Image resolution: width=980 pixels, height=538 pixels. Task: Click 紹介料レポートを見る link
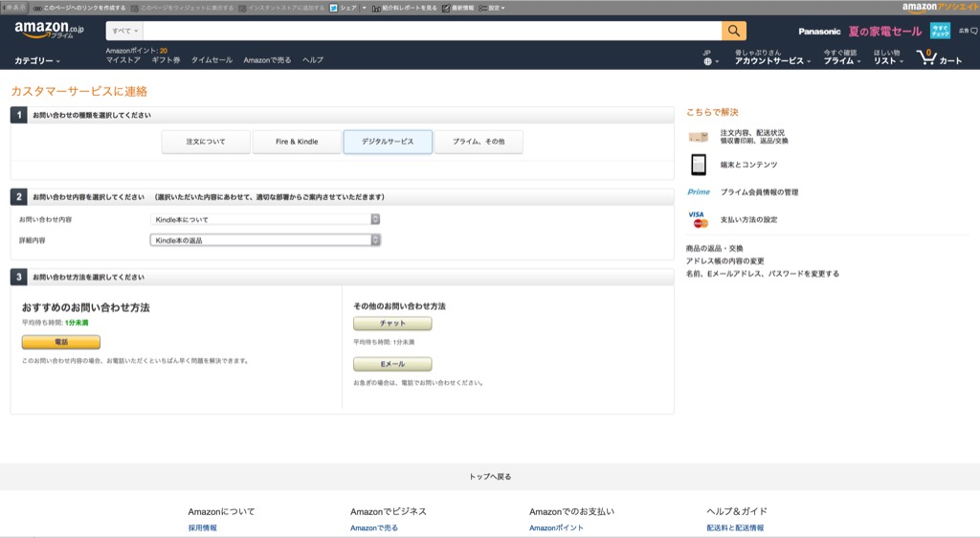click(410, 8)
